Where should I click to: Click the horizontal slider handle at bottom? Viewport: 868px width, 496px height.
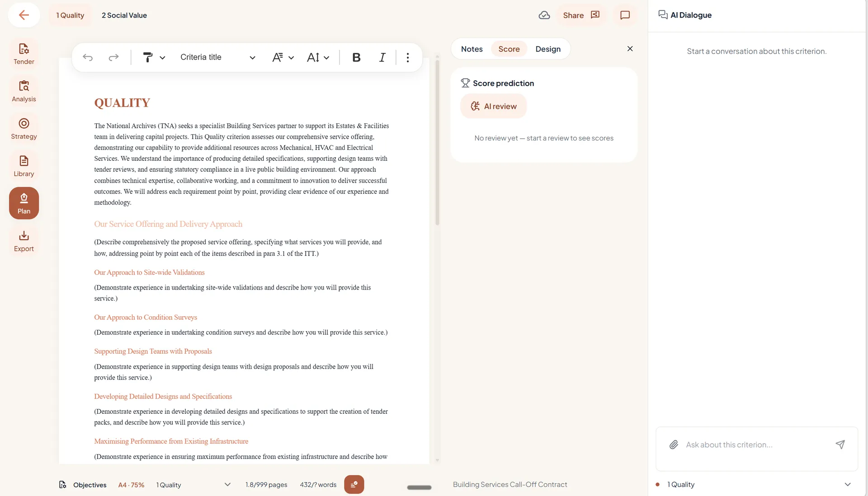tap(419, 487)
